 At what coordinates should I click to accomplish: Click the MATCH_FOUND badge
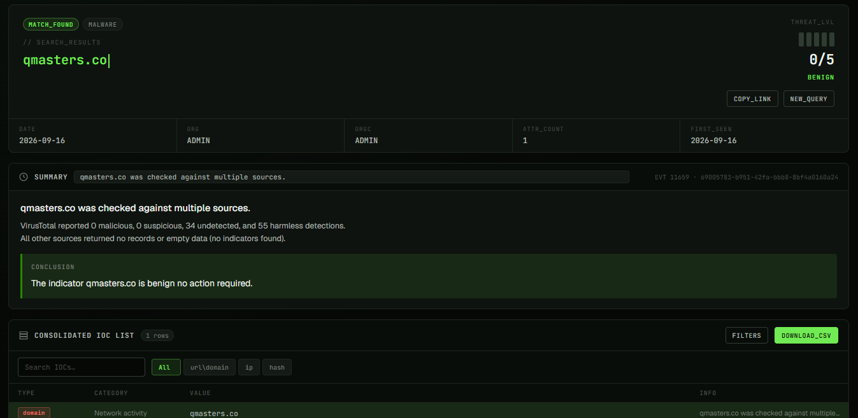[51, 24]
